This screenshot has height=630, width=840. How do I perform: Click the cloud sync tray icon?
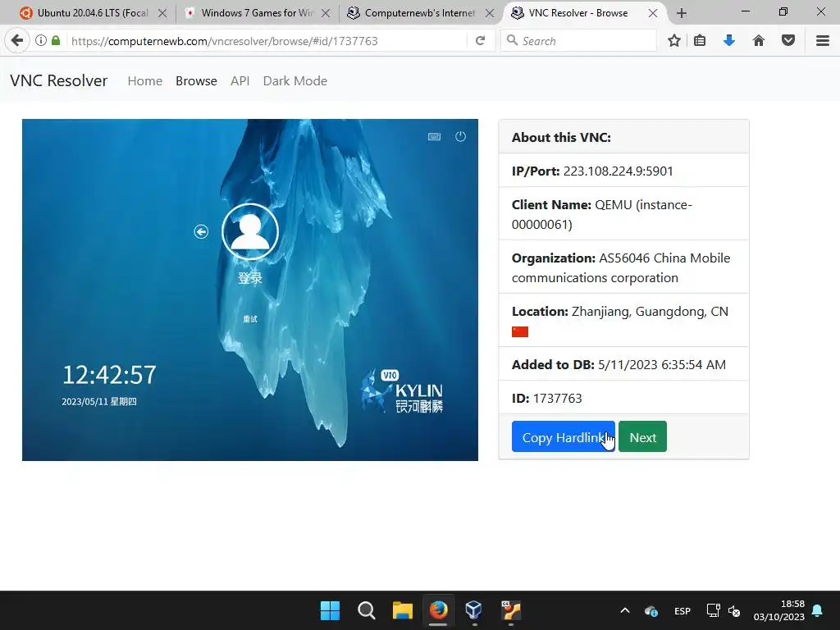click(x=651, y=610)
